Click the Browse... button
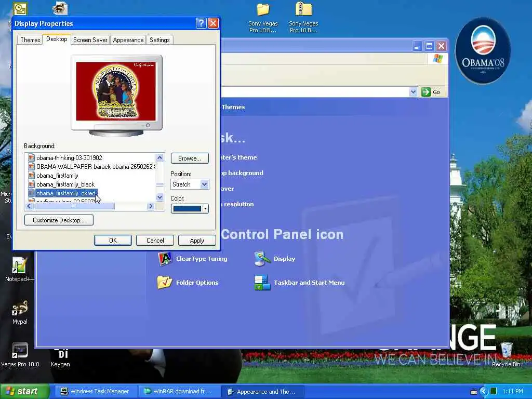The width and height of the screenshot is (532, 399). click(190, 158)
